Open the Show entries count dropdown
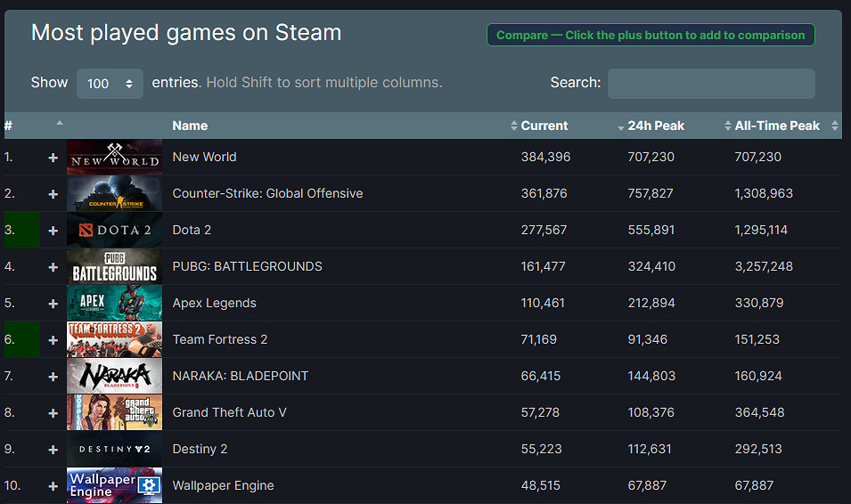 tap(110, 84)
